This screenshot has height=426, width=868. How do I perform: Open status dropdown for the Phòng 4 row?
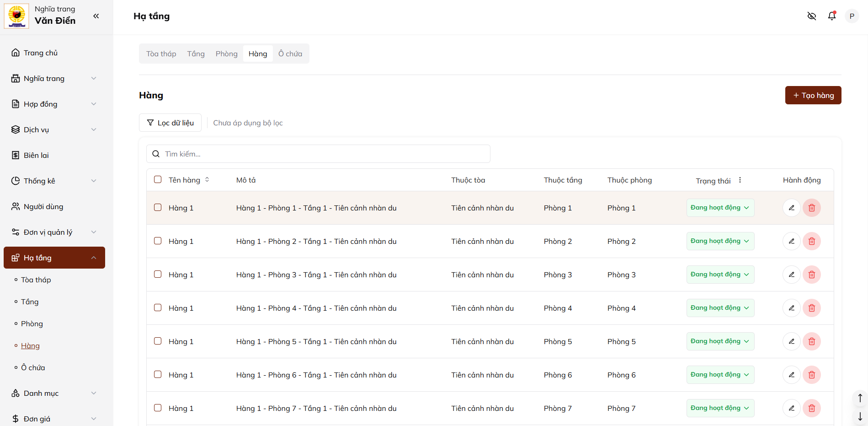(720, 308)
